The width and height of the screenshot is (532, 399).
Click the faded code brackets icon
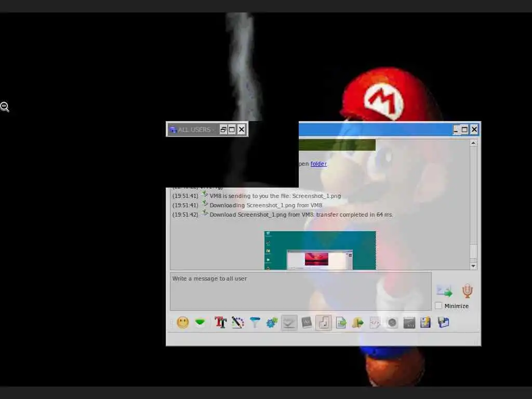[375, 322]
